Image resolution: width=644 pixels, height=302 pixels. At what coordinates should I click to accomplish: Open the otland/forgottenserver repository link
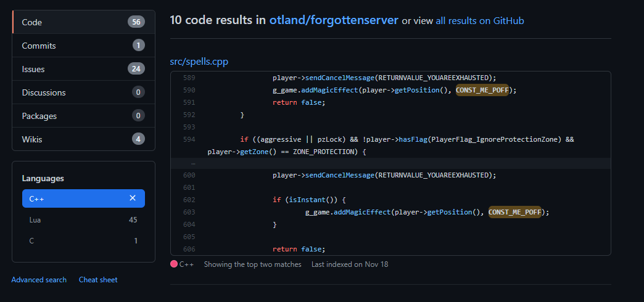(x=334, y=20)
